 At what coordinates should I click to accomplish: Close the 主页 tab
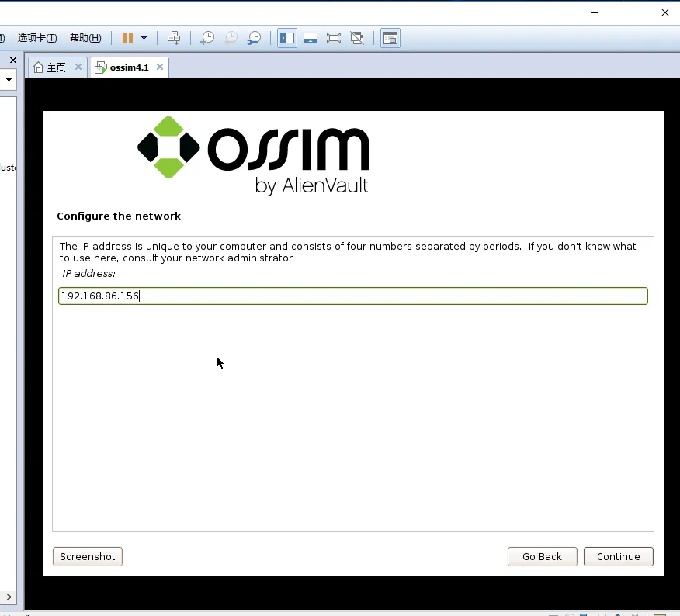click(78, 67)
